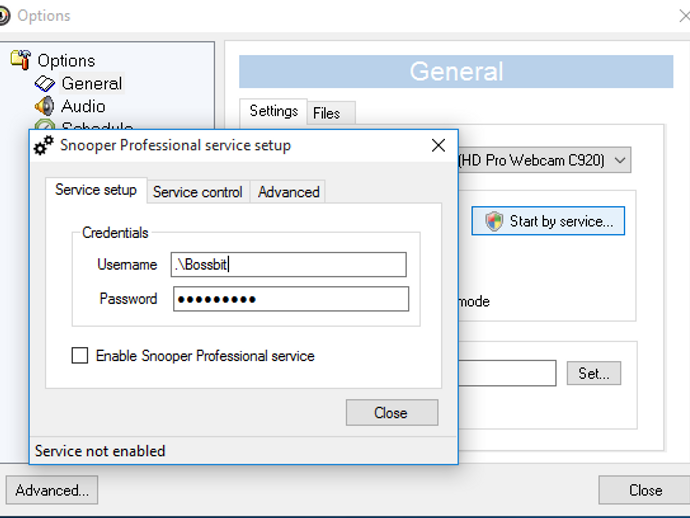
Task: Click the Options toolbox icon in tree
Action: coord(21,59)
